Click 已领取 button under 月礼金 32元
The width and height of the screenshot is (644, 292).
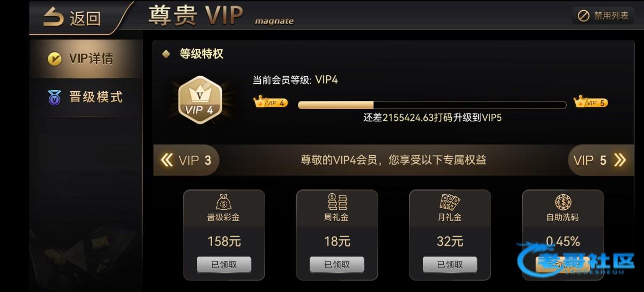[x=450, y=264]
